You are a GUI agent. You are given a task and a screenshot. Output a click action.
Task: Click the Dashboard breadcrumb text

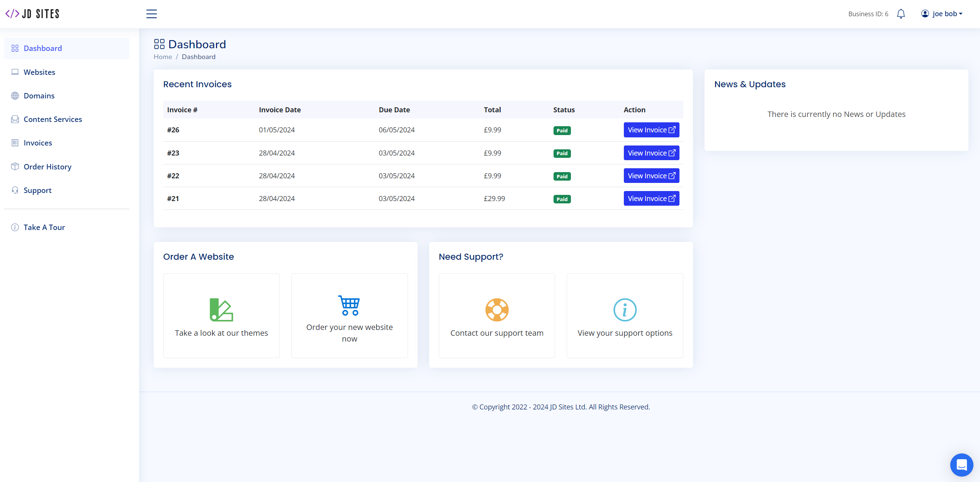click(x=199, y=57)
